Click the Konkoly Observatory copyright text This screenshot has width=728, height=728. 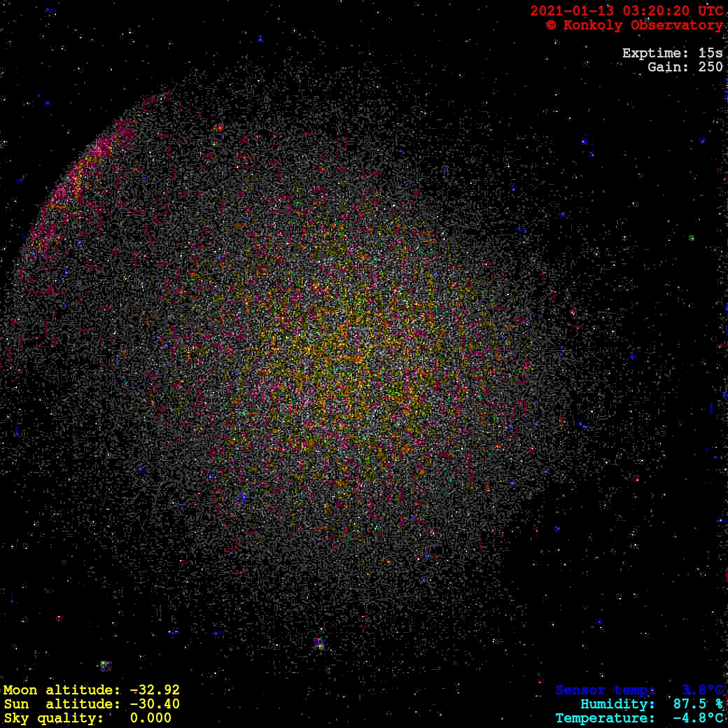tap(633, 25)
